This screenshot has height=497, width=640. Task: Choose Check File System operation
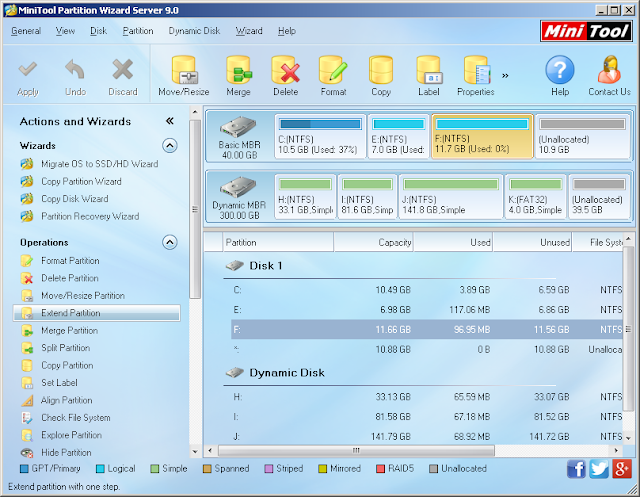coord(76,418)
